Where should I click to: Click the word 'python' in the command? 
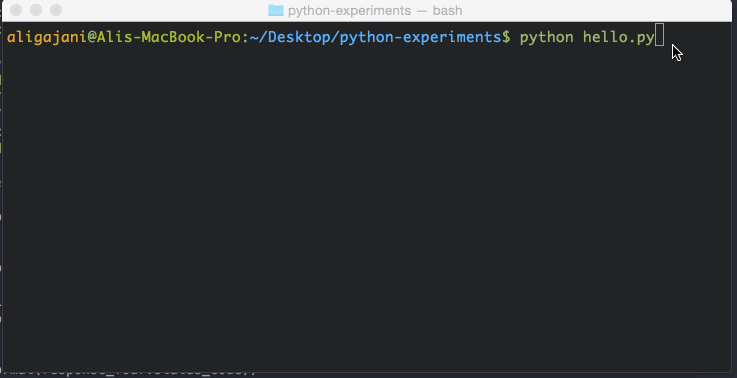pos(546,38)
